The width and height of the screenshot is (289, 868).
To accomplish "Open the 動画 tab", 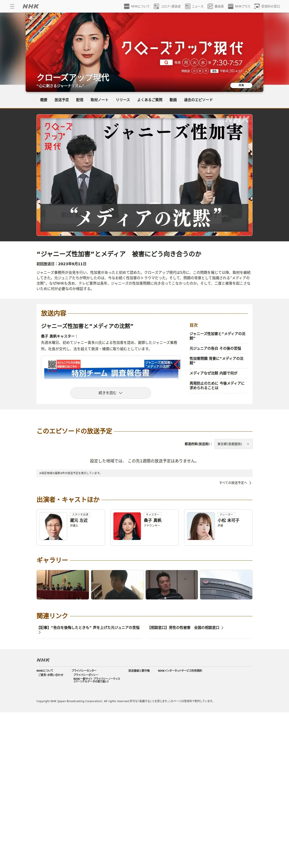I will (173, 100).
